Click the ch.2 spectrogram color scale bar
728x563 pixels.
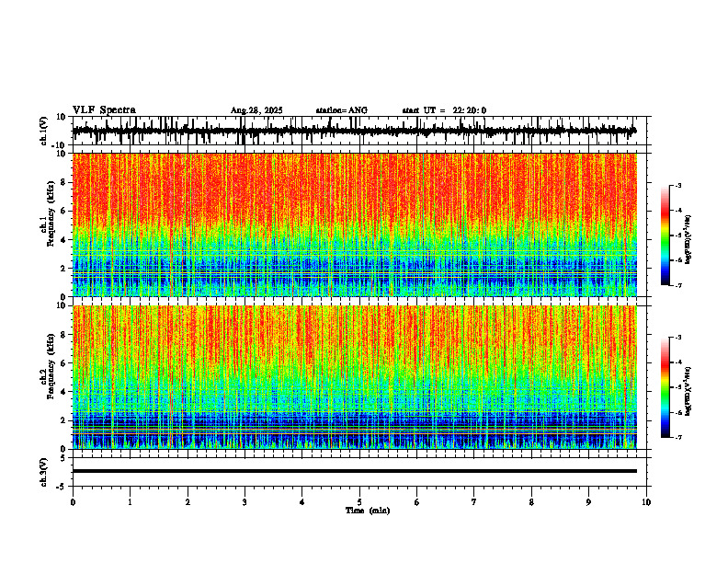pos(665,387)
